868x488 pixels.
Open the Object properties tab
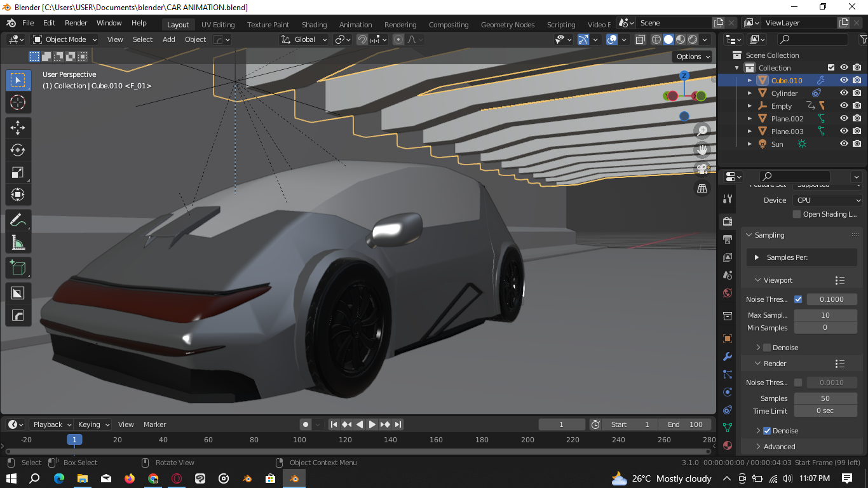pos(728,339)
